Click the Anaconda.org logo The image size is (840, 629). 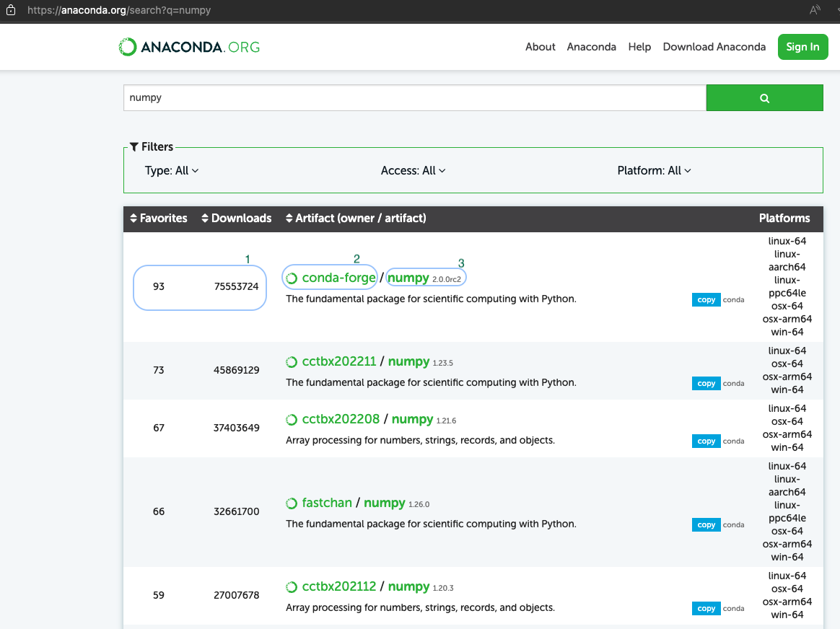point(189,47)
